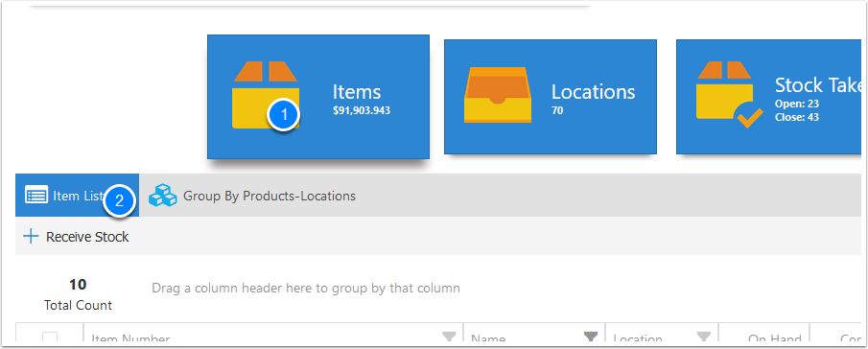Click step marker number 1
868x349 pixels.
(x=284, y=115)
